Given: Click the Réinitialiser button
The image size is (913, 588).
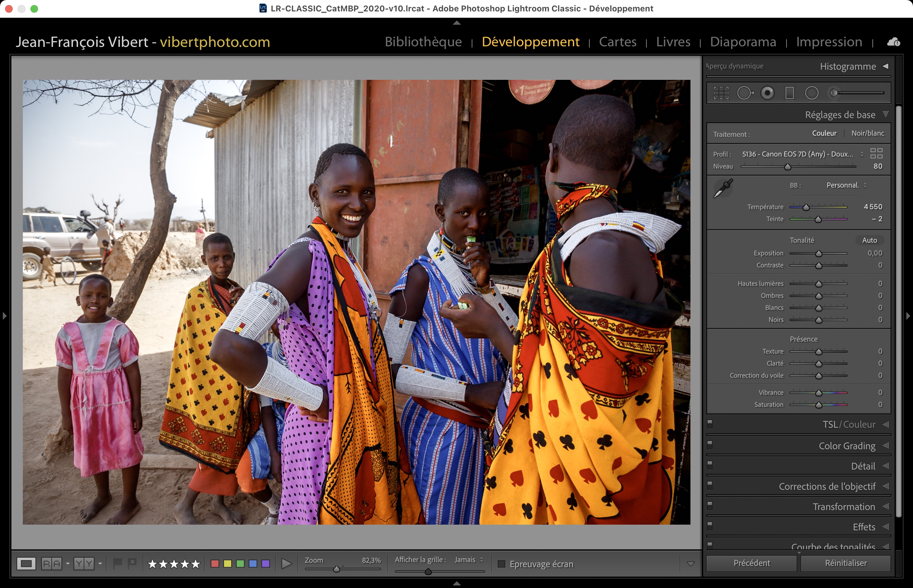Looking at the screenshot, I should [845, 563].
